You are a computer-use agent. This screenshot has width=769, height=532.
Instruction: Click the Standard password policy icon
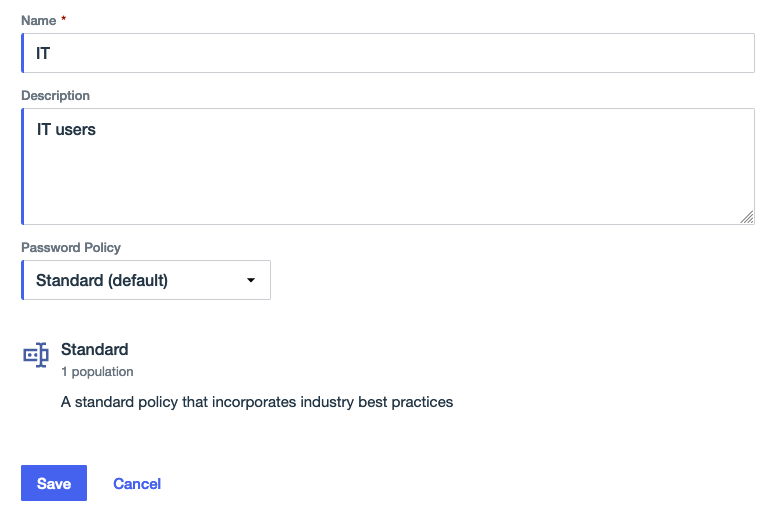[x=36, y=355]
